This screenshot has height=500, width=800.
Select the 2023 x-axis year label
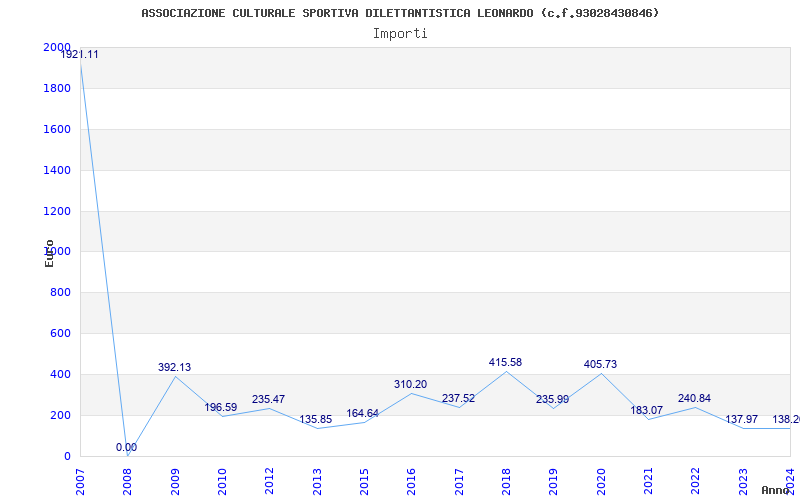pos(743,480)
